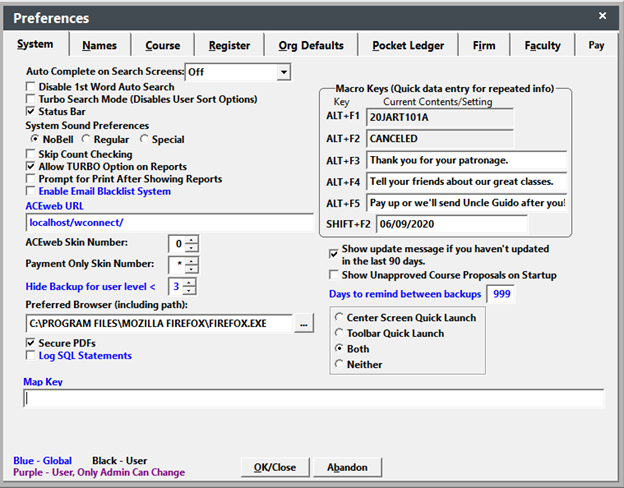Choose Neither quick launch option
624x488 pixels.
pos(340,365)
